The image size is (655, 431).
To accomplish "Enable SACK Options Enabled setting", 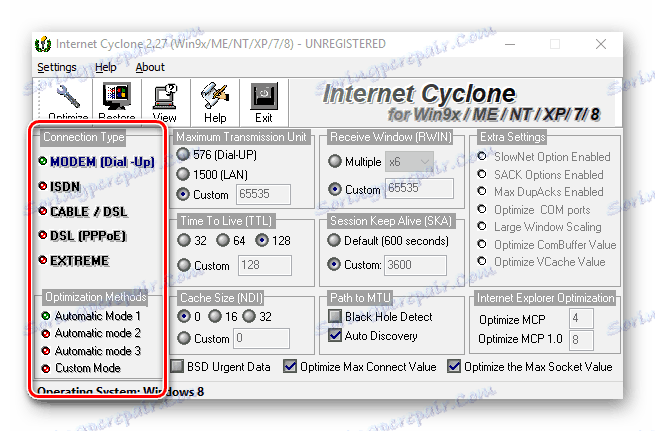I will (482, 174).
